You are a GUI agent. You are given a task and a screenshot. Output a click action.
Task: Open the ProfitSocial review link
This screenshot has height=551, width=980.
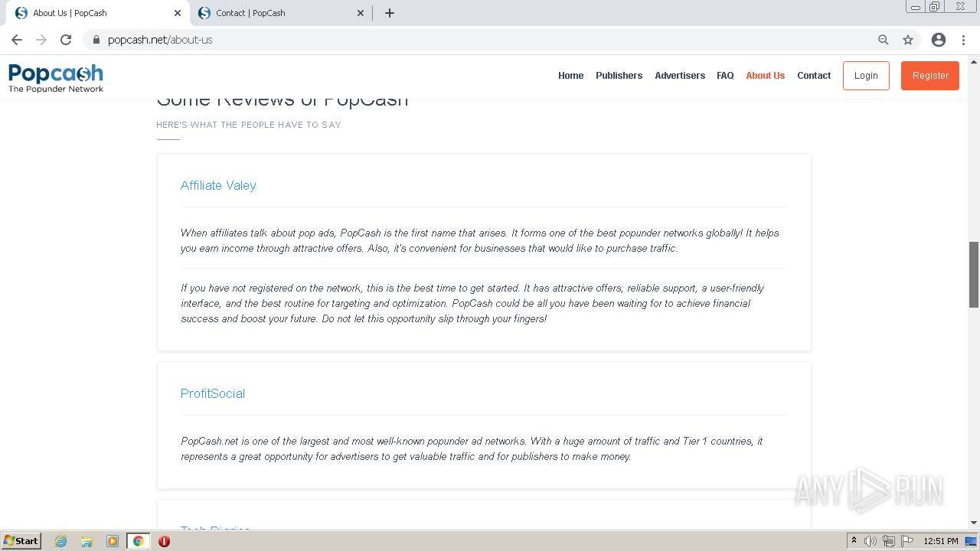[213, 393]
